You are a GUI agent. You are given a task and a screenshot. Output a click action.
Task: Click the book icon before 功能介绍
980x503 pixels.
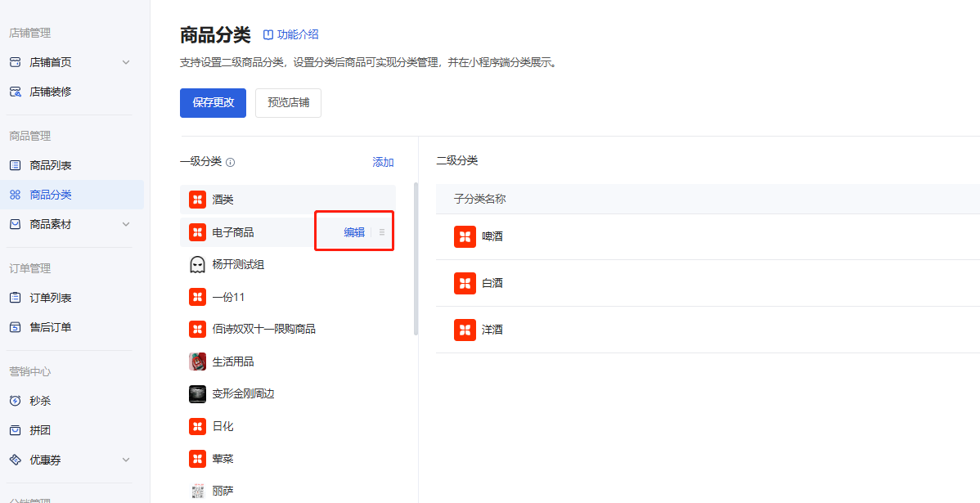click(268, 35)
